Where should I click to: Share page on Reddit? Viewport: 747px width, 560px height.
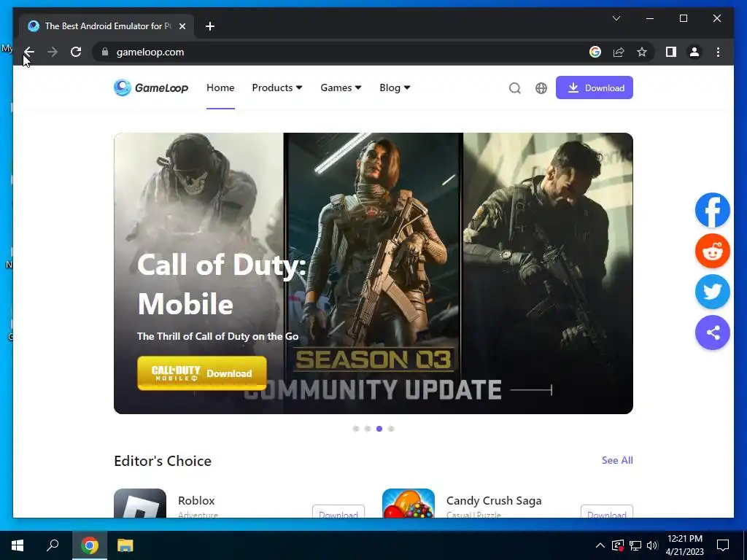[x=712, y=251]
